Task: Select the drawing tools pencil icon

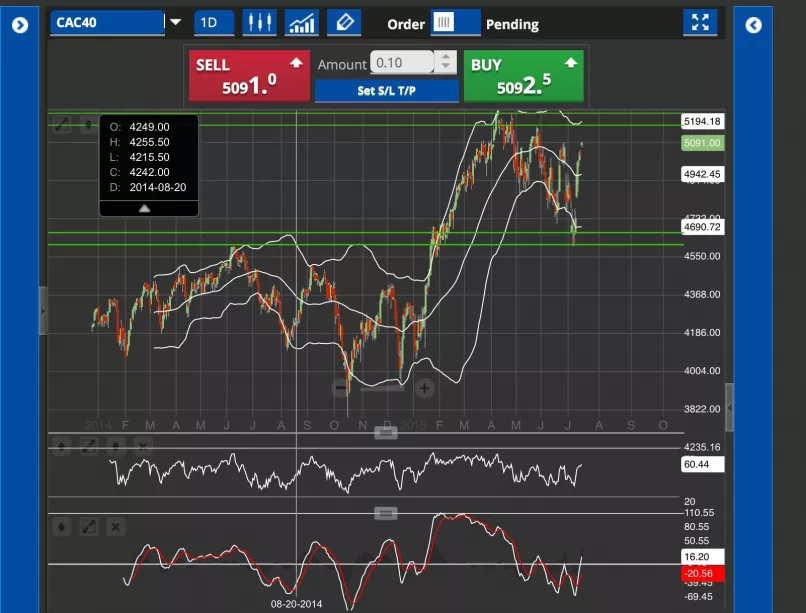Action: [x=344, y=23]
